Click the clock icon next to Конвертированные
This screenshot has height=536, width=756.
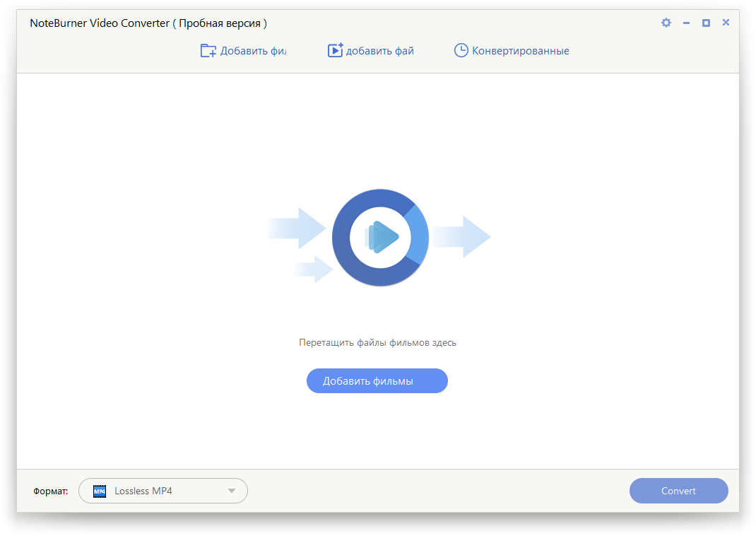[x=461, y=50]
